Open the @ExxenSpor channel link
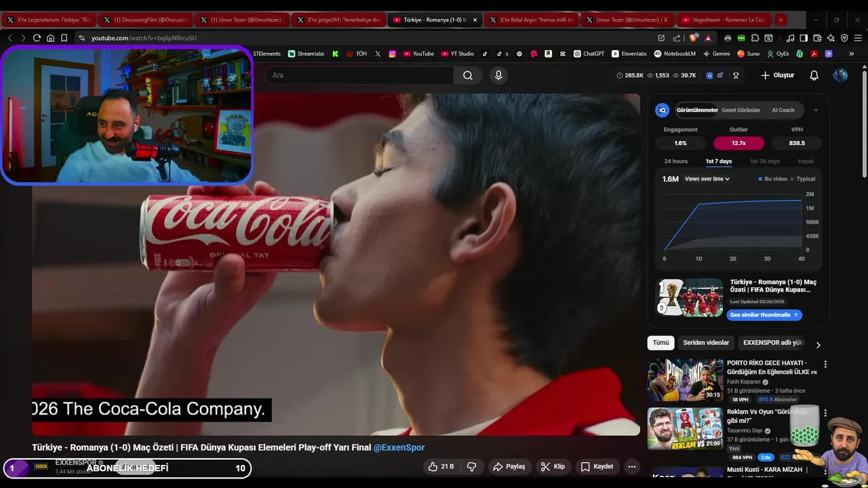This screenshot has width=868, height=488. pyautogui.click(x=399, y=447)
